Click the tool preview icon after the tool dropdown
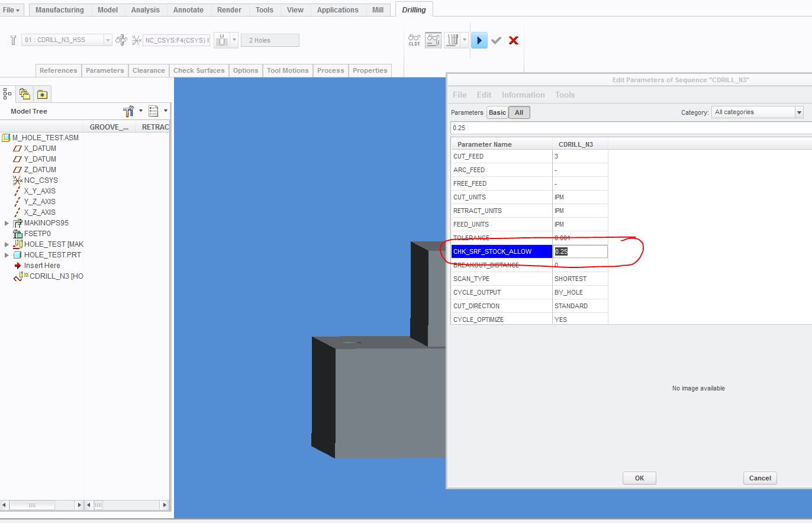 121,40
